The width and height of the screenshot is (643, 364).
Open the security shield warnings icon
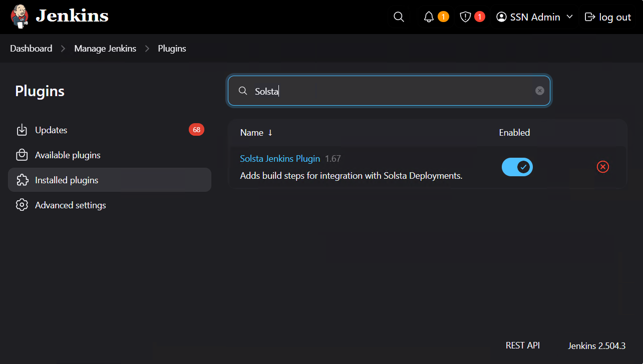pos(465,17)
